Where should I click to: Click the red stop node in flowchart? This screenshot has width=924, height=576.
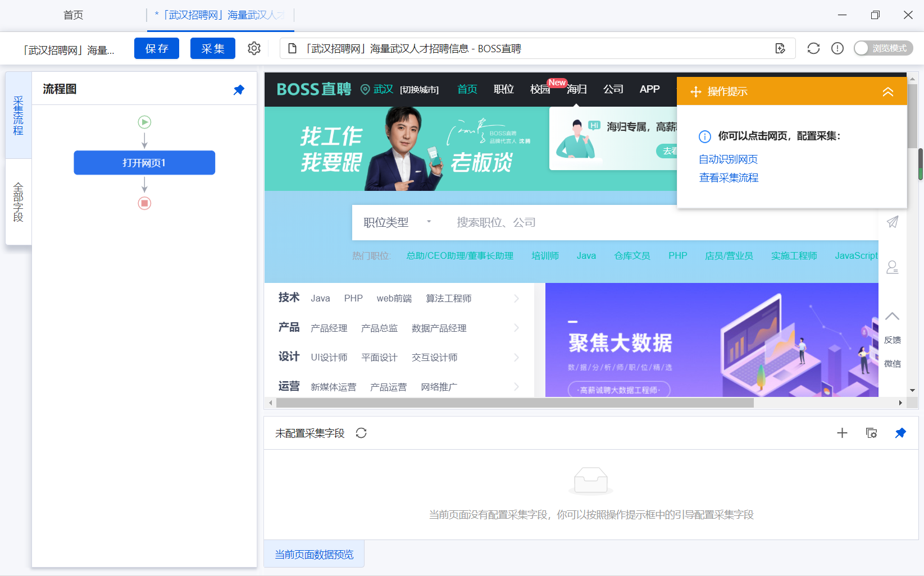tap(144, 203)
